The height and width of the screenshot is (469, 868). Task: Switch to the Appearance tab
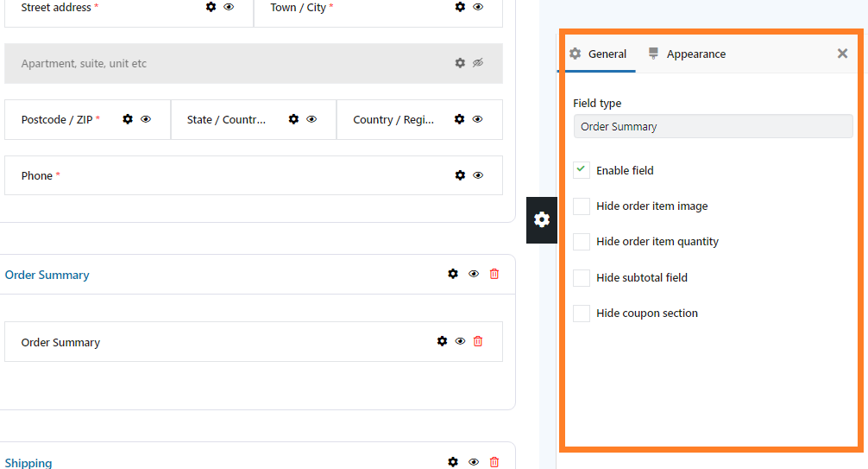point(687,54)
